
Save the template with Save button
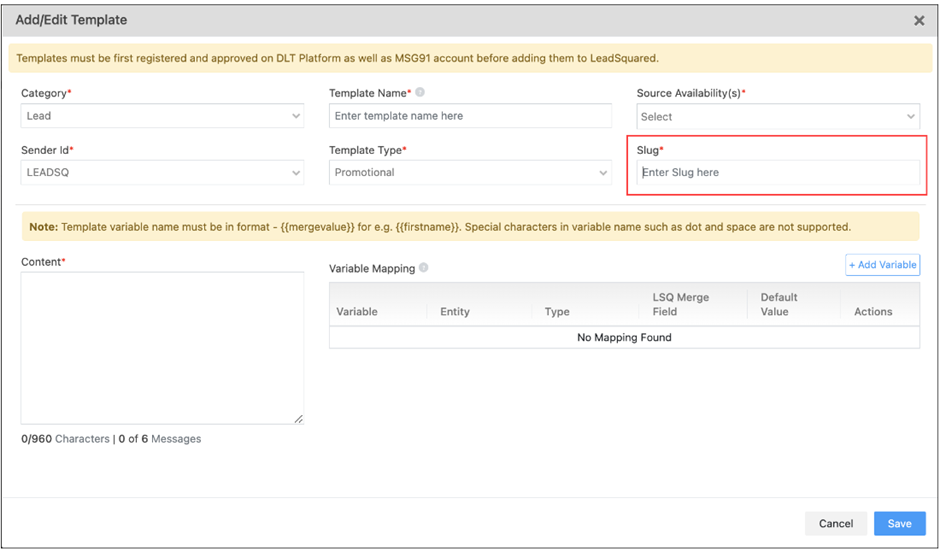899,523
